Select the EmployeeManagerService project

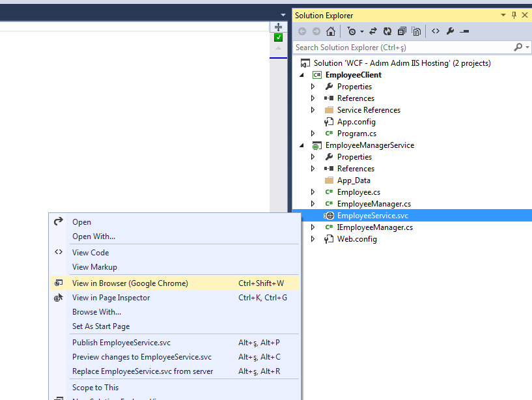point(370,145)
